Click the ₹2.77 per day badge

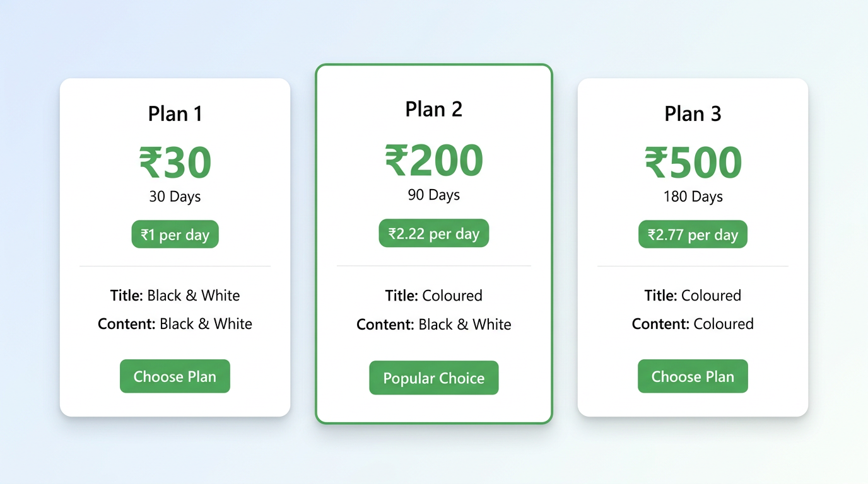click(x=693, y=234)
